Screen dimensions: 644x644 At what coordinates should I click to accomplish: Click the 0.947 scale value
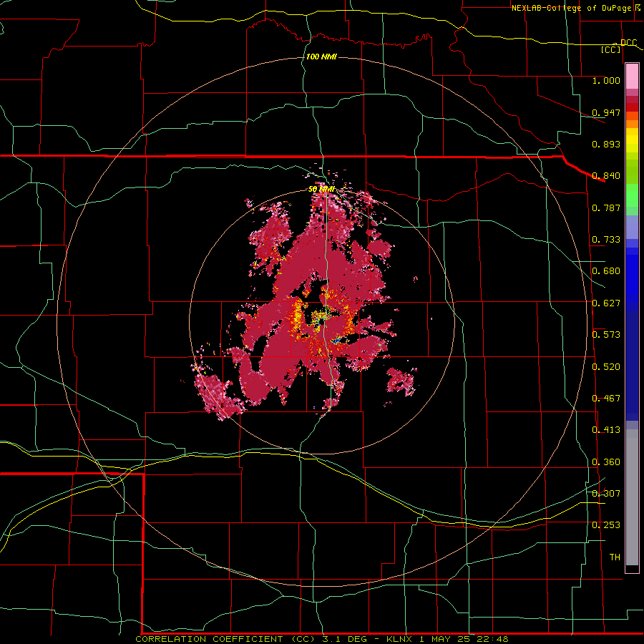click(x=606, y=112)
